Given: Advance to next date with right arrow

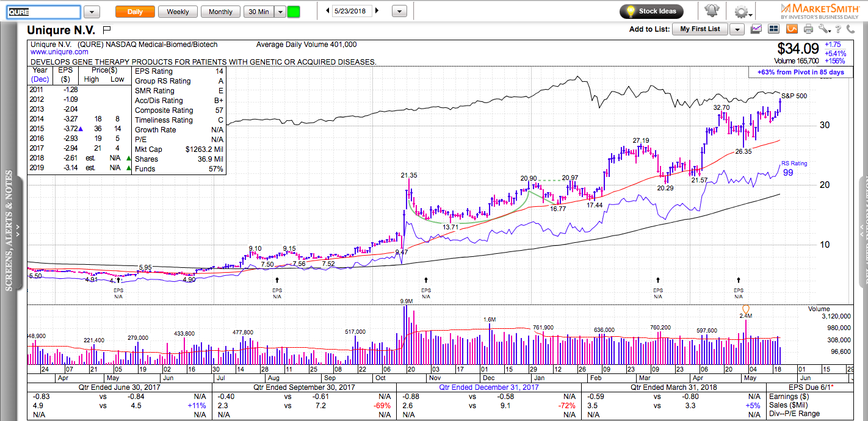Looking at the screenshot, I should (377, 11).
